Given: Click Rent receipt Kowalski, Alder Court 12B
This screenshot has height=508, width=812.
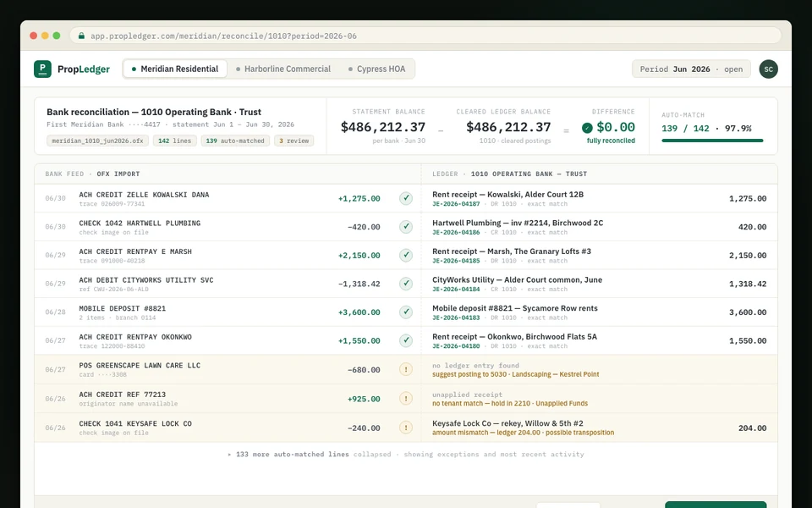Looking at the screenshot, I should 507,195.
